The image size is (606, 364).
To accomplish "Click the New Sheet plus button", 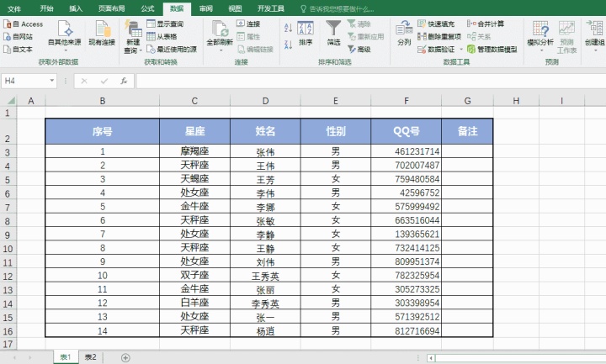I will point(125,358).
